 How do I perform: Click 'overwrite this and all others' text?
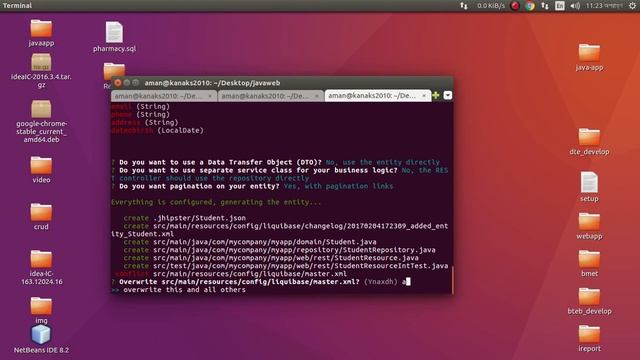pyautogui.click(x=184, y=290)
